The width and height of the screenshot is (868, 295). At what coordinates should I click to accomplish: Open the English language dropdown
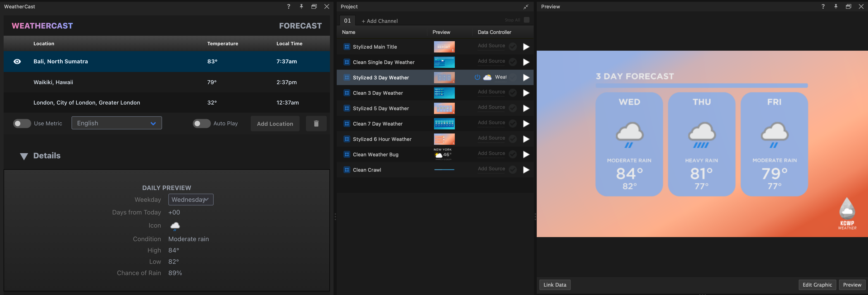coord(116,123)
